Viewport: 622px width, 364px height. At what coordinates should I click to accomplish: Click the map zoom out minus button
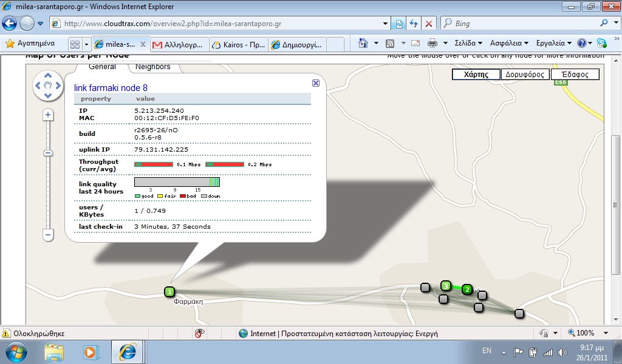coord(48,235)
